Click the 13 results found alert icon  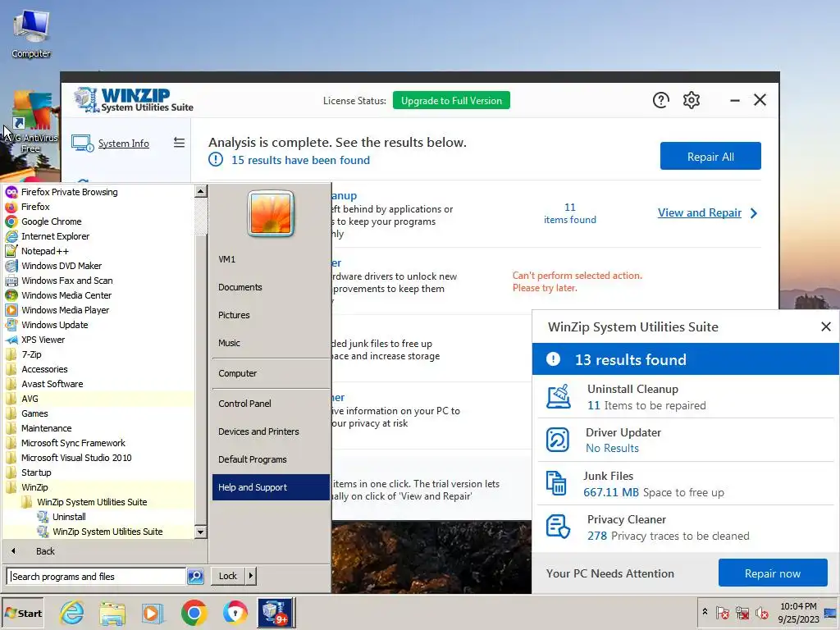tap(553, 359)
